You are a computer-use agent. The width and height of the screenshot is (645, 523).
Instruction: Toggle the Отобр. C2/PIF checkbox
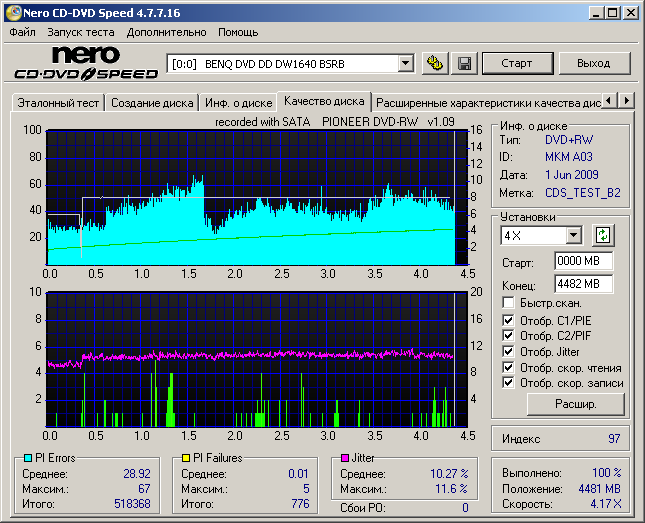tap(508, 336)
